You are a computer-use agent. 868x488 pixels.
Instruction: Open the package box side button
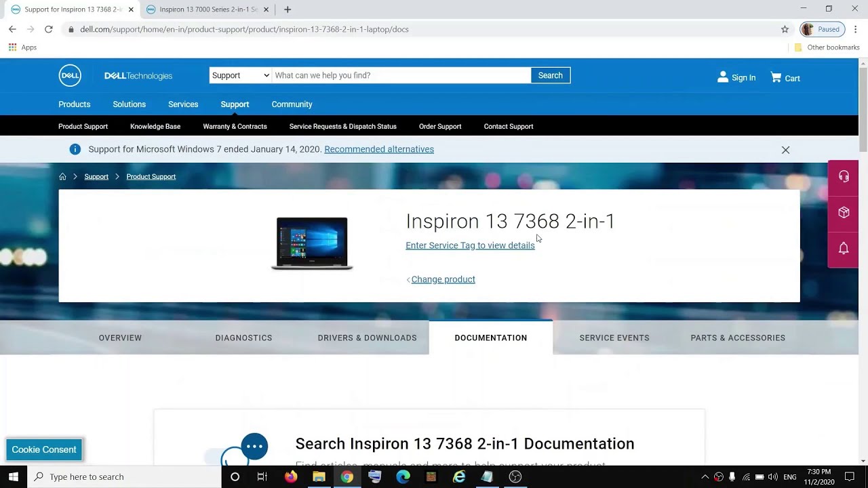pyautogui.click(x=844, y=213)
